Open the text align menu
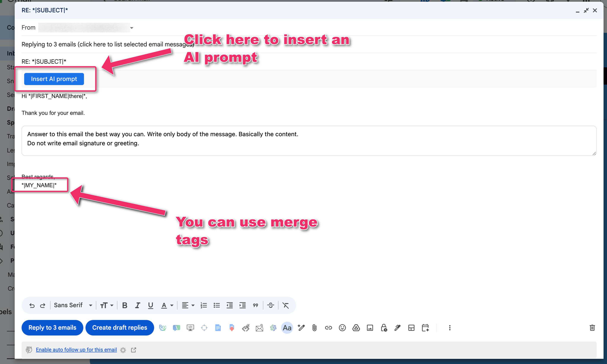This screenshot has width=607, height=364. tap(188, 305)
